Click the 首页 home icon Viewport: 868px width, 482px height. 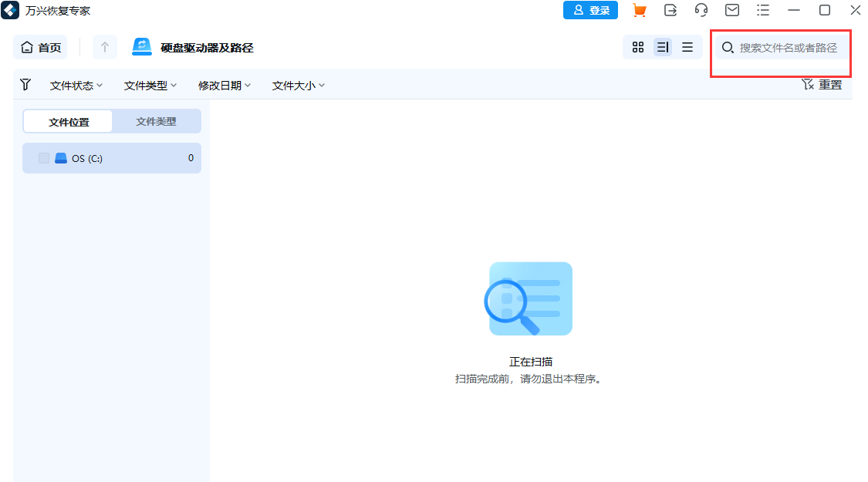[26, 47]
